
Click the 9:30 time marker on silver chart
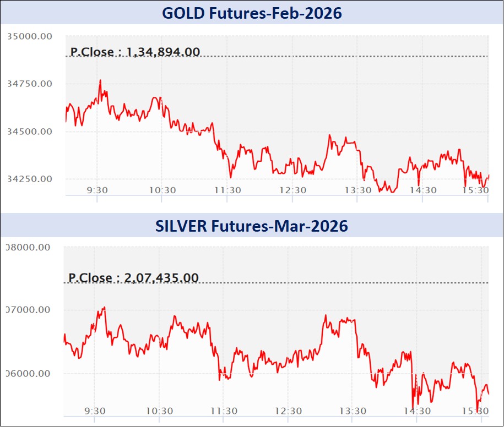(x=95, y=411)
